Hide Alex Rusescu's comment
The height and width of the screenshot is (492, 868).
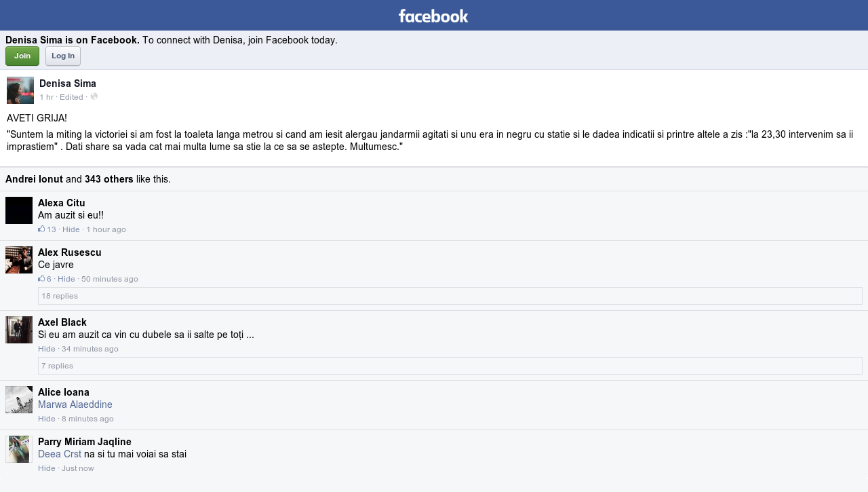[x=66, y=279]
